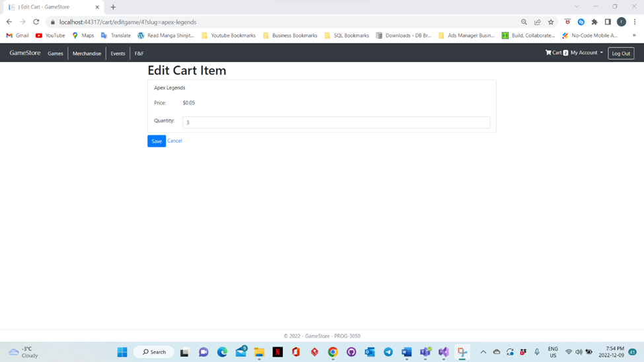Open the Chrome three-dot menu
Image resolution: width=644 pixels, height=362 pixels.
tap(635, 22)
